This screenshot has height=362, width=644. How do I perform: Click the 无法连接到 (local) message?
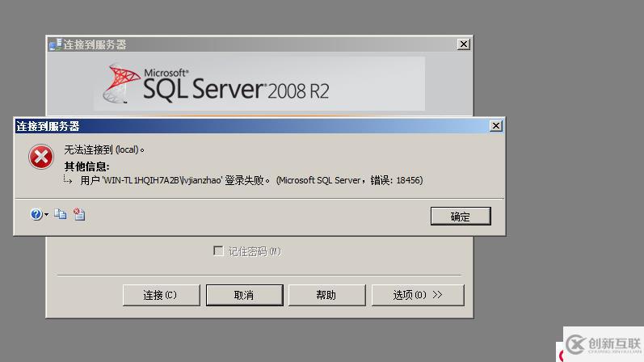[104, 150]
